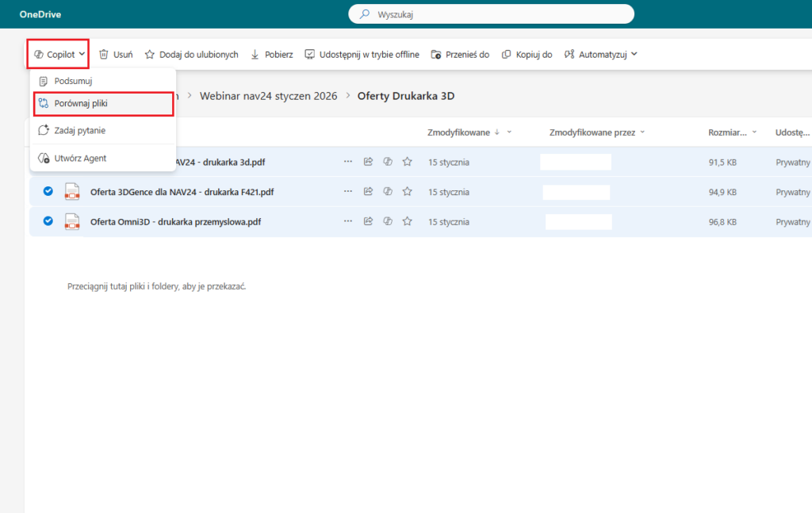Choose Porównaj pliki from Copilot menu

(x=81, y=104)
